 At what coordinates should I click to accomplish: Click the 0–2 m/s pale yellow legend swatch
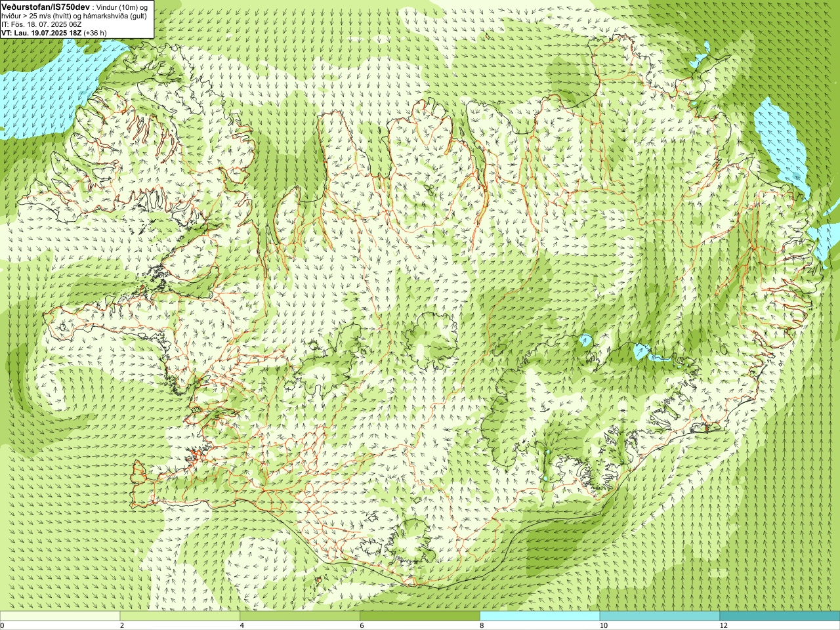[x=60, y=616]
